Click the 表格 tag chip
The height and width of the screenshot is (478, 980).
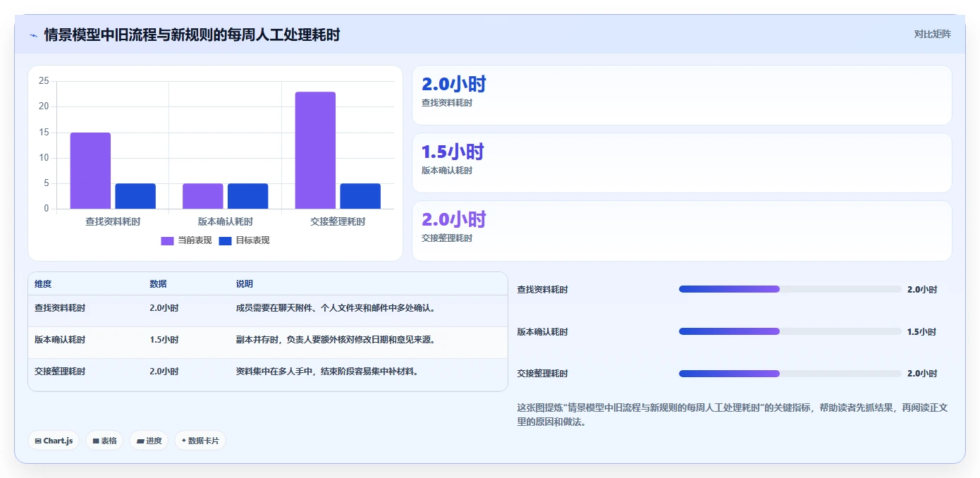click(x=104, y=441)
